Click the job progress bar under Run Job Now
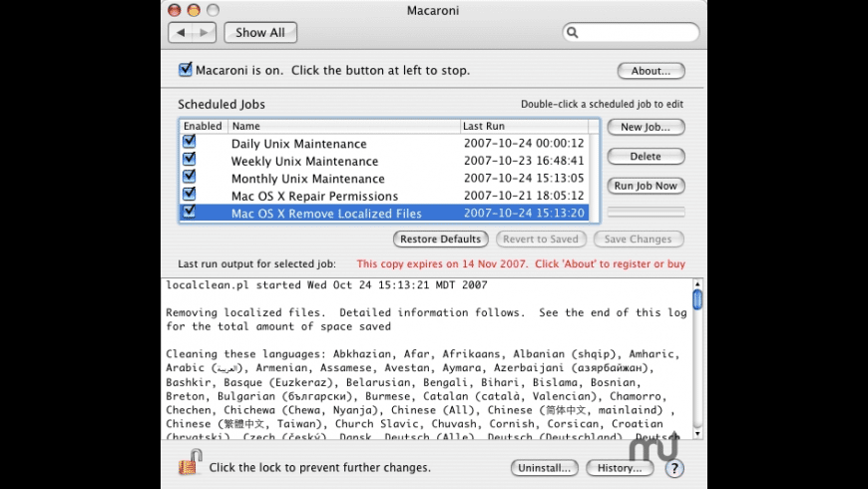The image size is (868, 489). tap(646, 212)
